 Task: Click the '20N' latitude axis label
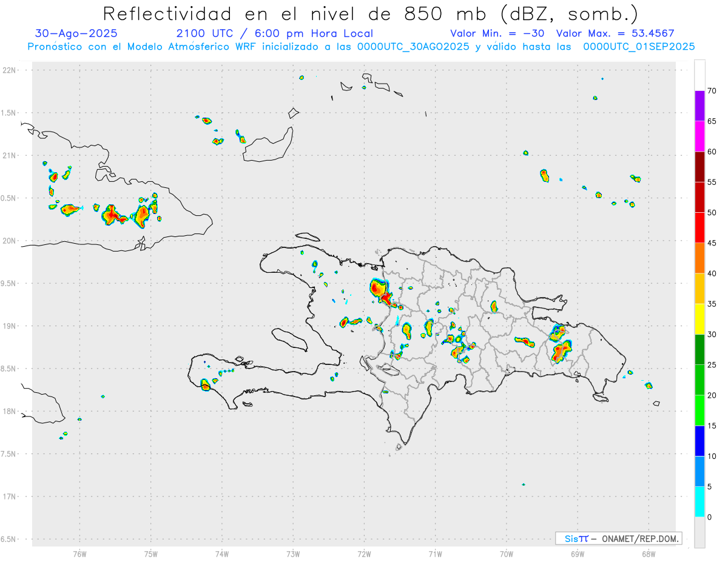point(10,241)
